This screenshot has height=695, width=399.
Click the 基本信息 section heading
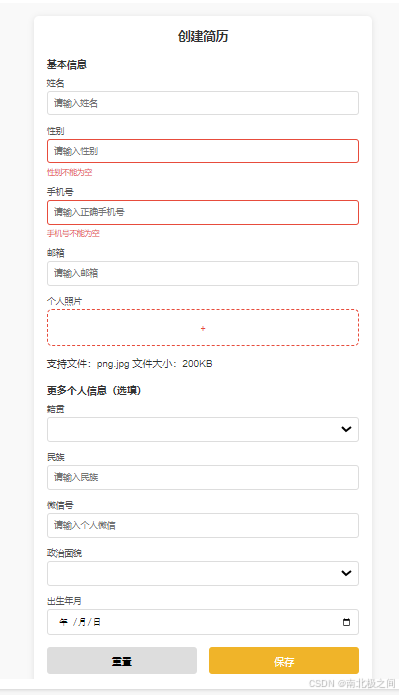[67, 65]
